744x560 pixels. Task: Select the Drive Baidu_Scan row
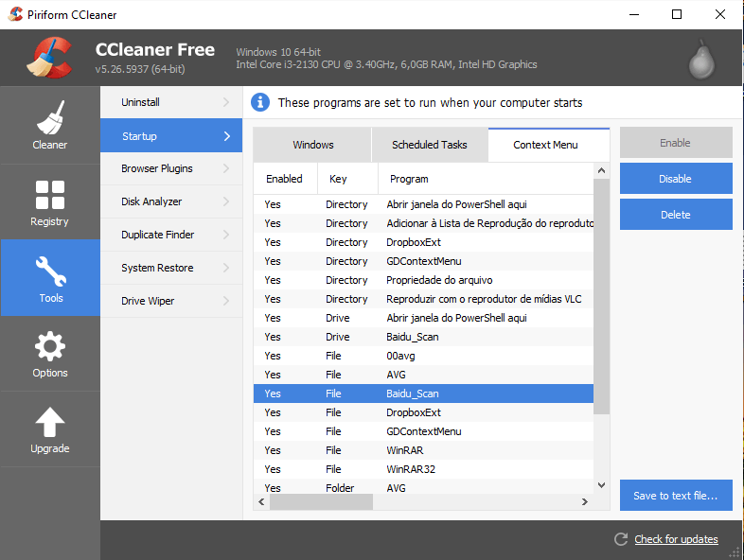tap(423, 337)
